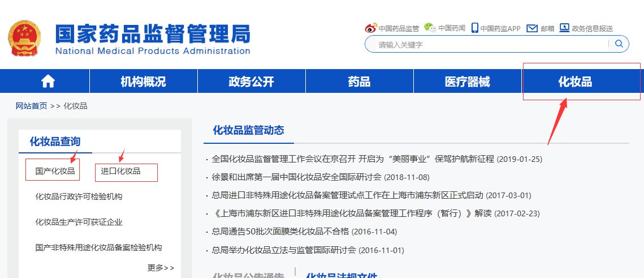This screenshot has width=644, height=278.
Task: Open 进口化妆品 query link
Action: click(121, 171)
